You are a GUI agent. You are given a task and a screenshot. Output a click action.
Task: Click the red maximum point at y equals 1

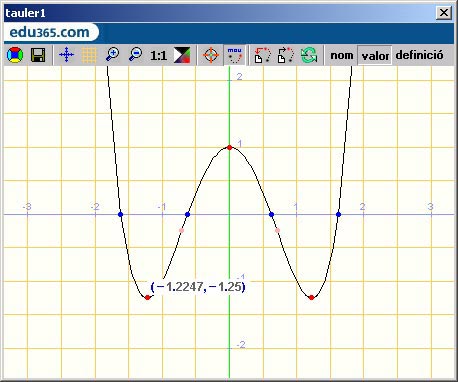(229, 147)
